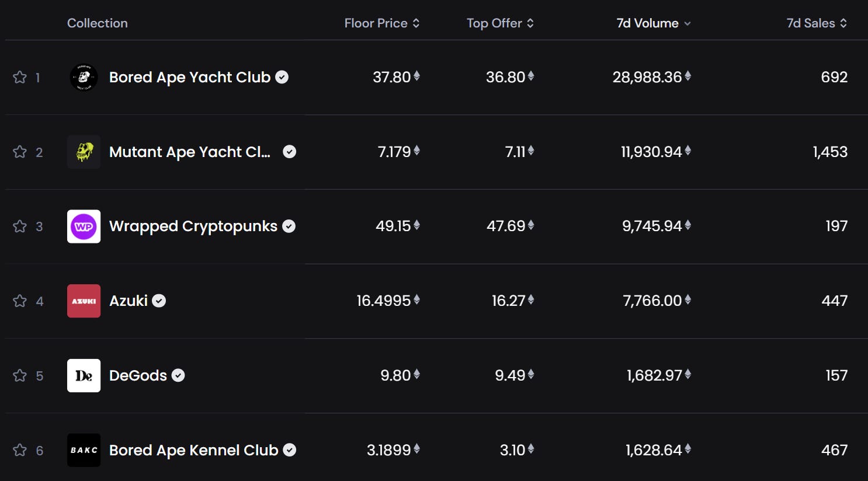Click the Bored Ape Yacht Club logo icon
The image size is (868, 481).
(x=84, y=77)
